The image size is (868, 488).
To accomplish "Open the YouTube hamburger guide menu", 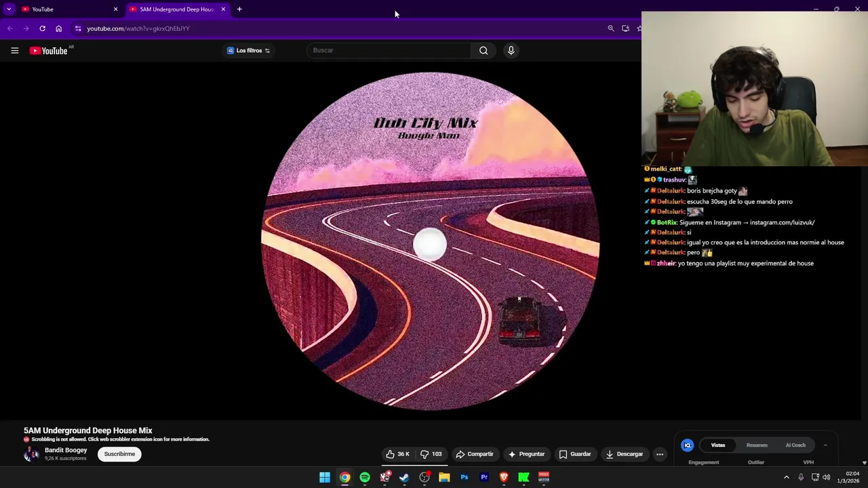I will 14,51.
